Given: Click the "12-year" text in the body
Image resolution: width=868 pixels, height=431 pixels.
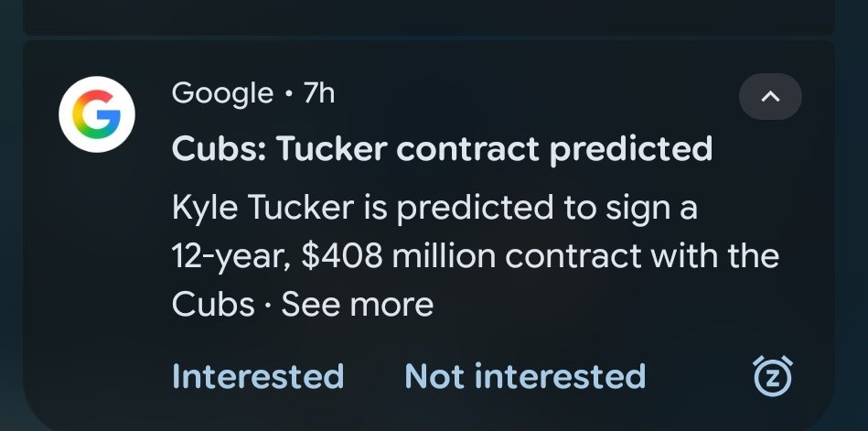Looking at the screenshot, I should pyautogui.click(x=232, y=256).
